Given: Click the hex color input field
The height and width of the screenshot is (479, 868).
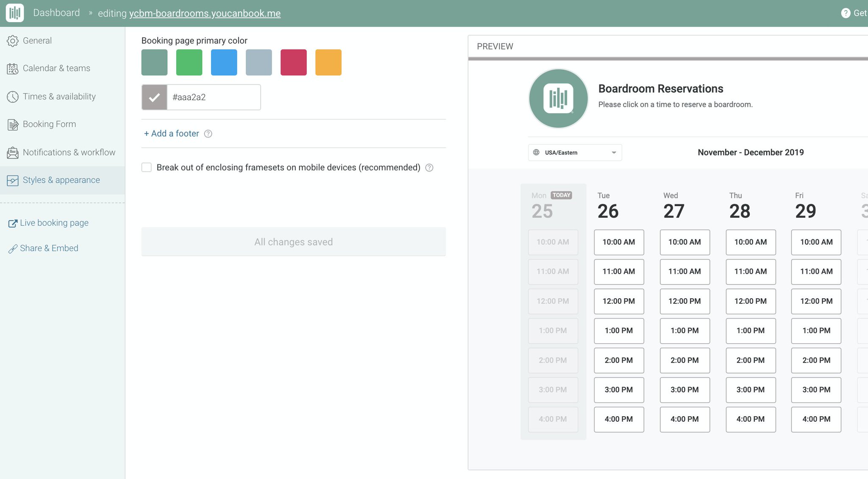Looking at the screenshot, I should pos(214,97).
